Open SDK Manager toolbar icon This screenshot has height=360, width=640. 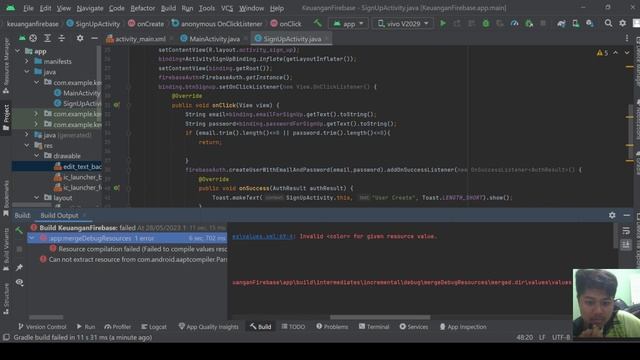pyautogui.click(x=590, y=24)
